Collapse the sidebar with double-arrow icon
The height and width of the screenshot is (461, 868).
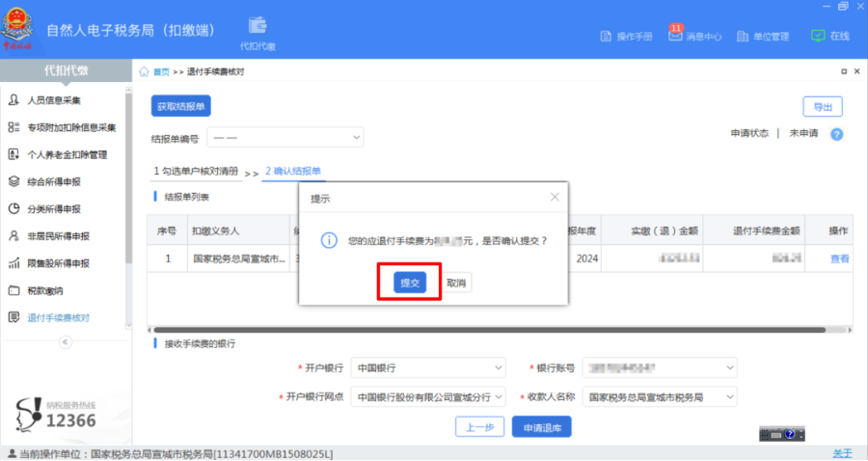click(x=66, y=342)
